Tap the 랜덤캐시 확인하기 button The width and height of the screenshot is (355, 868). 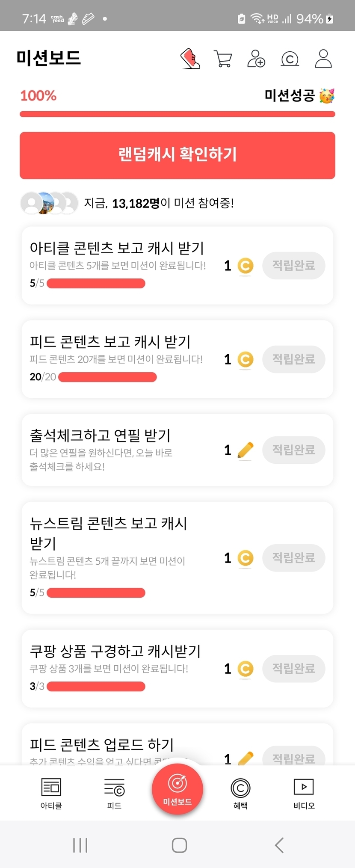click(177, 155)
